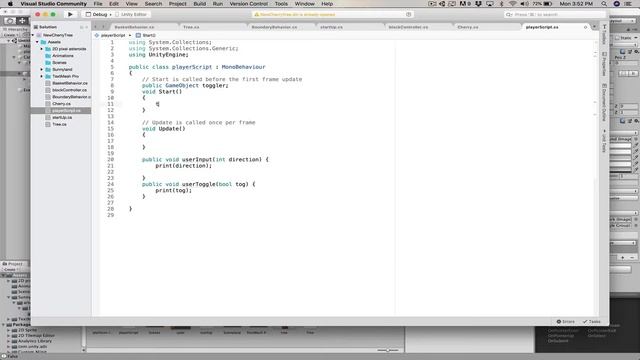Image resolution: width=640 pixels, height=360 pixels.
Task: Click the Tasks button in bottom bar
Action: click(591, 322)
